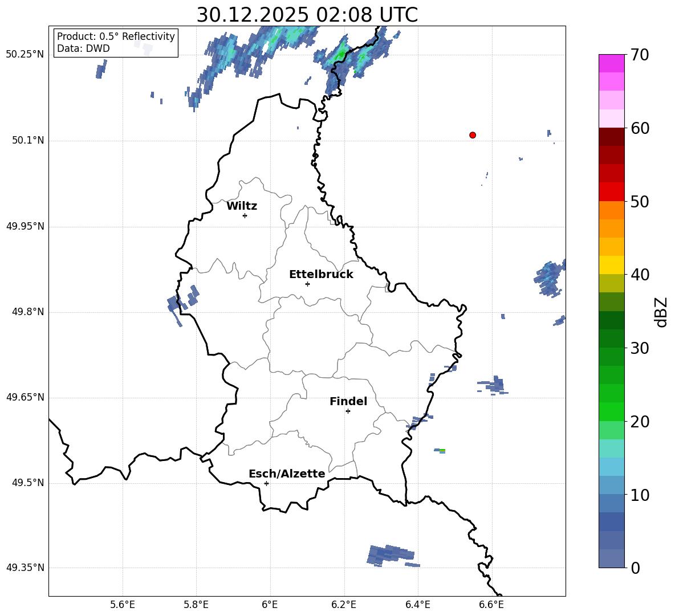Screen dimensions: 675x616
Task: Click the 50 colorbar tick label
Action: tap(640, 202)
